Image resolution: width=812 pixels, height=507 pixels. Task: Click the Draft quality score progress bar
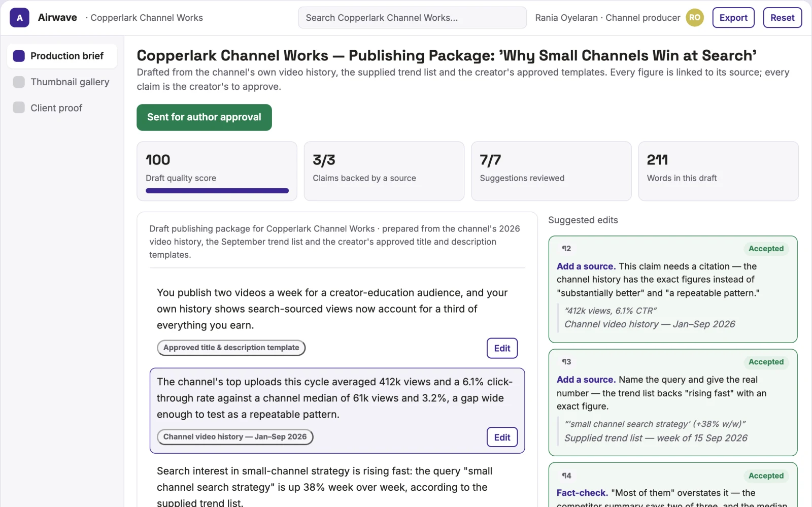click(x=217, y=191)
